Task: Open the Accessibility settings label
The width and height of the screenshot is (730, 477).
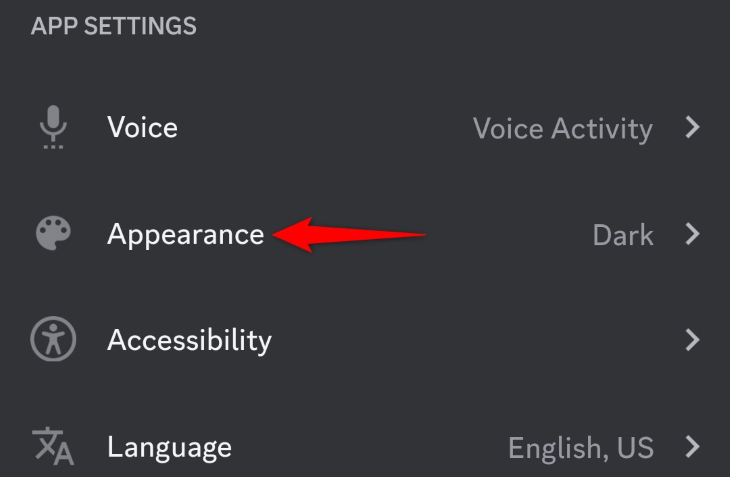Action: [x=189, y=340]
